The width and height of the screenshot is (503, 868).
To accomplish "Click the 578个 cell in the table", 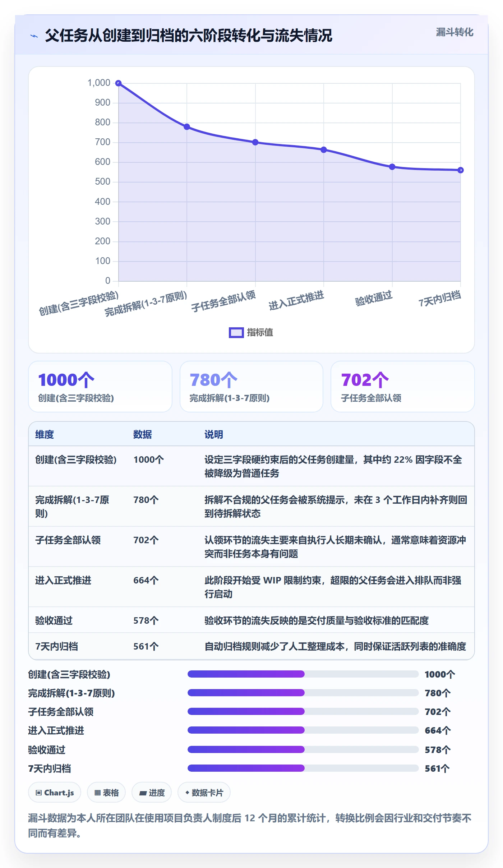I will [146, 620].
